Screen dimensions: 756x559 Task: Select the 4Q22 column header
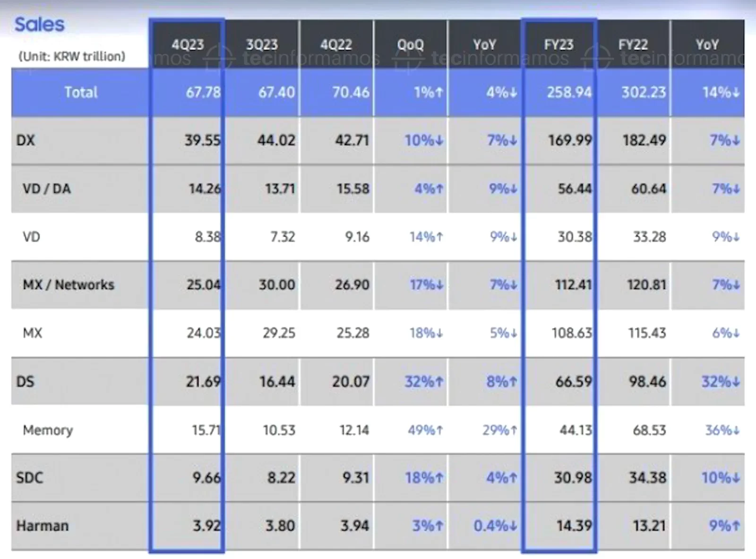[336, 45]
